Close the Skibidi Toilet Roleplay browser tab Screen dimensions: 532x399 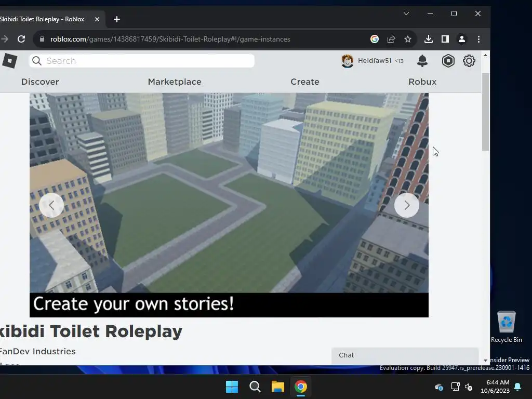pyautogui.click(x=97, y=19)
